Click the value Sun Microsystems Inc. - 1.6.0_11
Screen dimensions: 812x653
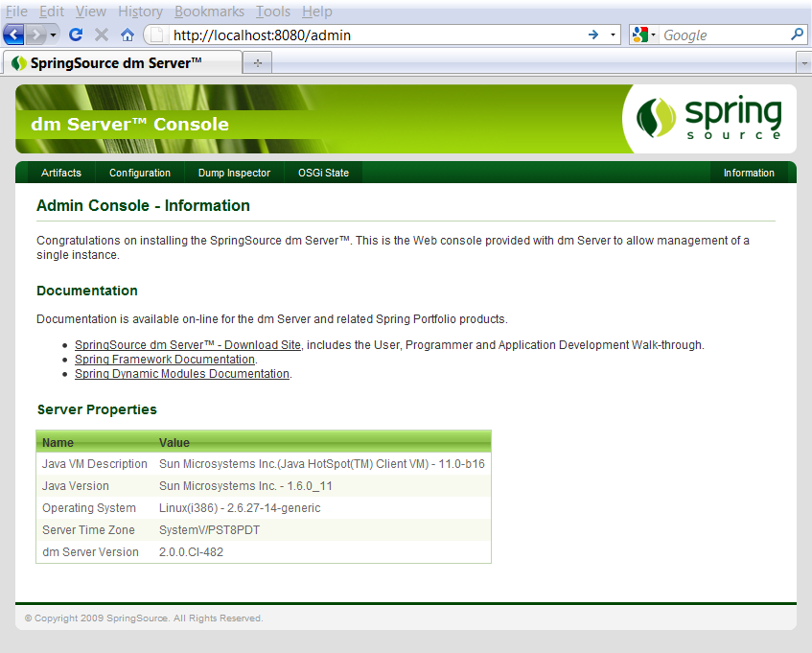pyautogui.click(x=245, y=486)
